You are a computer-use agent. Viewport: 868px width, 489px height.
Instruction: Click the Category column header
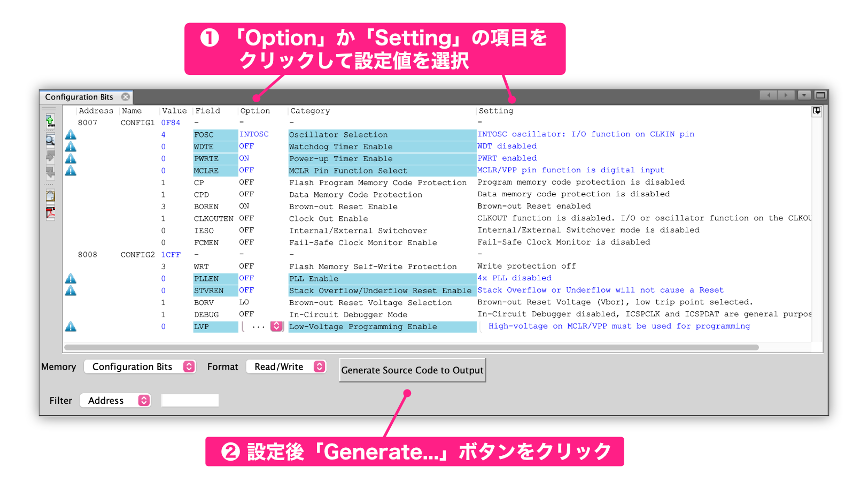(x=310, y=111)
